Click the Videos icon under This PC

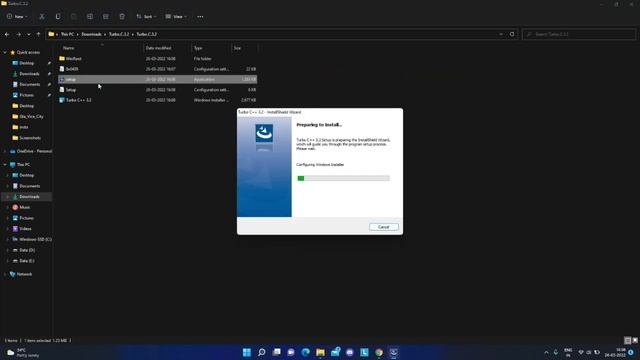click(15, 229)
